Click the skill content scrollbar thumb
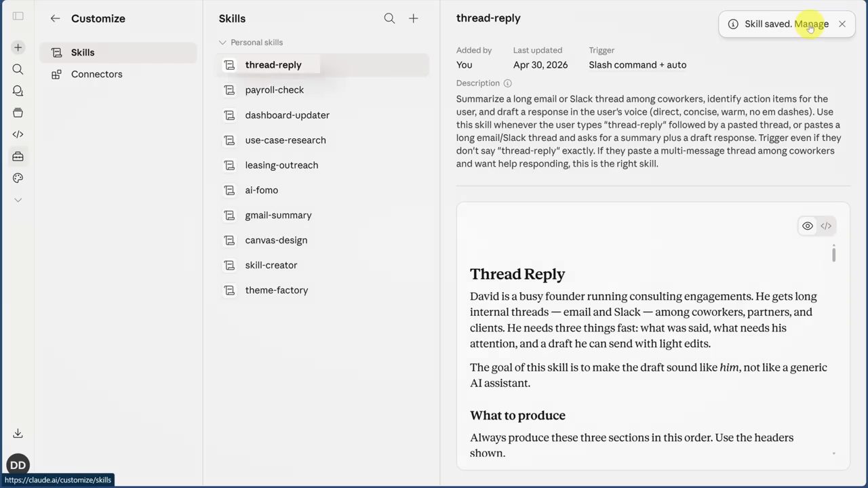 (833, 254)
